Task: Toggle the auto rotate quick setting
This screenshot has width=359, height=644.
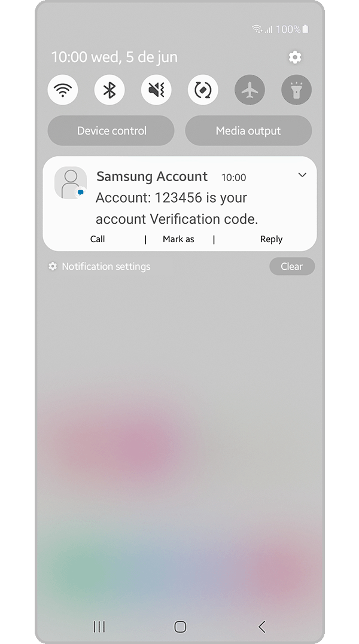Action: pyautogui.click(x=203, y=90)
